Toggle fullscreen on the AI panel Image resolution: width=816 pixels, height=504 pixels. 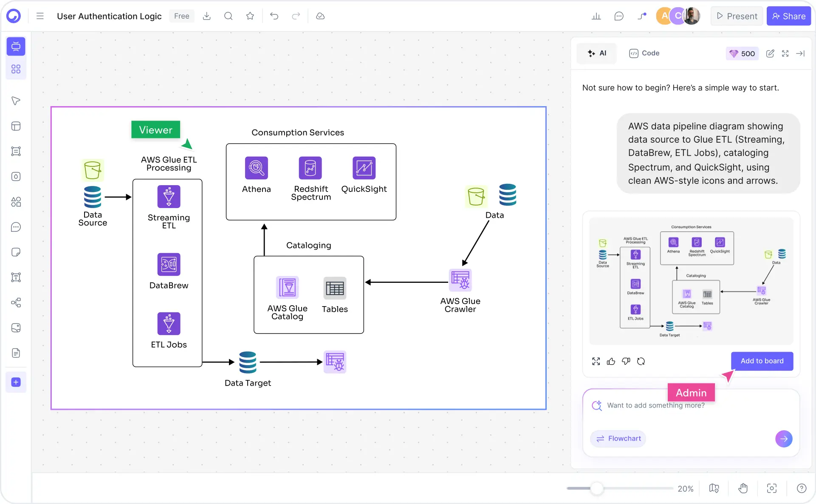(785, 53)
